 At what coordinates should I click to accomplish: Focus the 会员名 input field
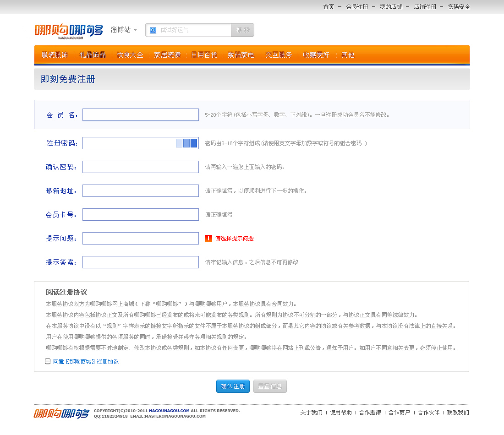click(141, 114)
